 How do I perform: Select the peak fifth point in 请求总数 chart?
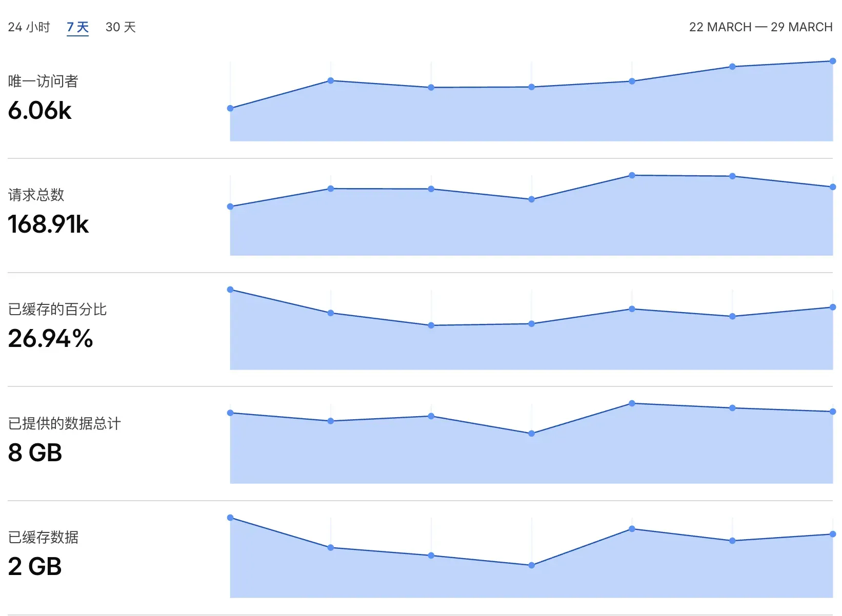click(632, 175)
